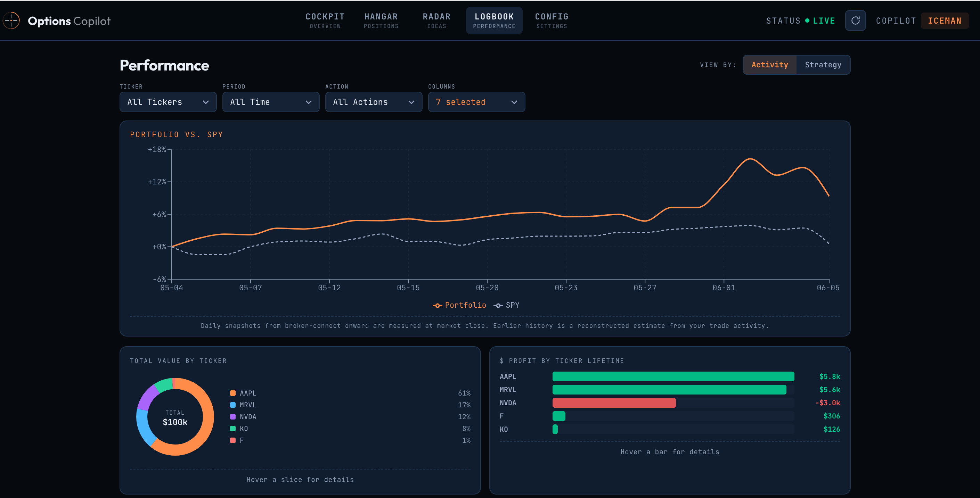This screenshot has width=980, height=498.
Task: Click the 61% AAPL allocation value
Action: point(464,393)
